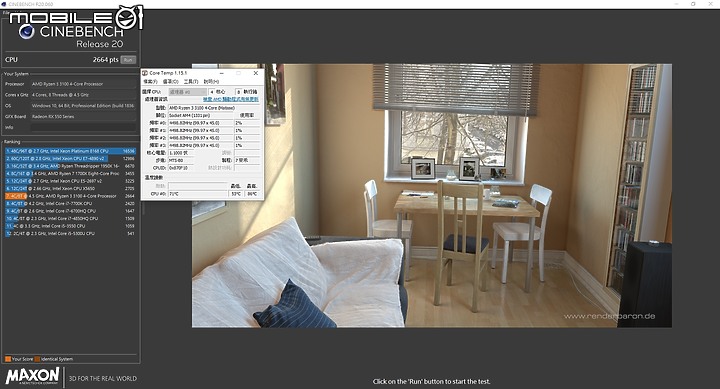Click the rendered room image preview
Screen dimensions: 720x389
[432, 196]
